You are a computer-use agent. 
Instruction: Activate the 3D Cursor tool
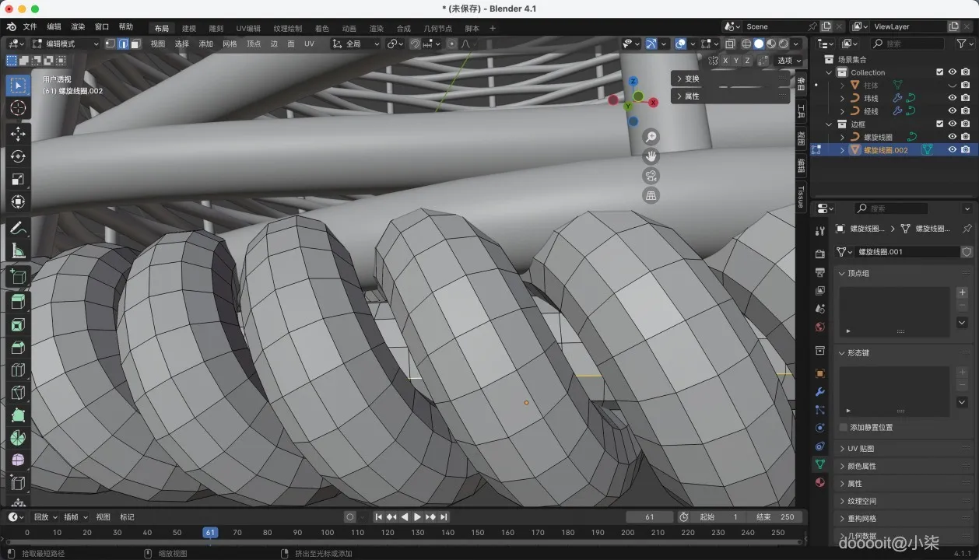pos(18,108)
